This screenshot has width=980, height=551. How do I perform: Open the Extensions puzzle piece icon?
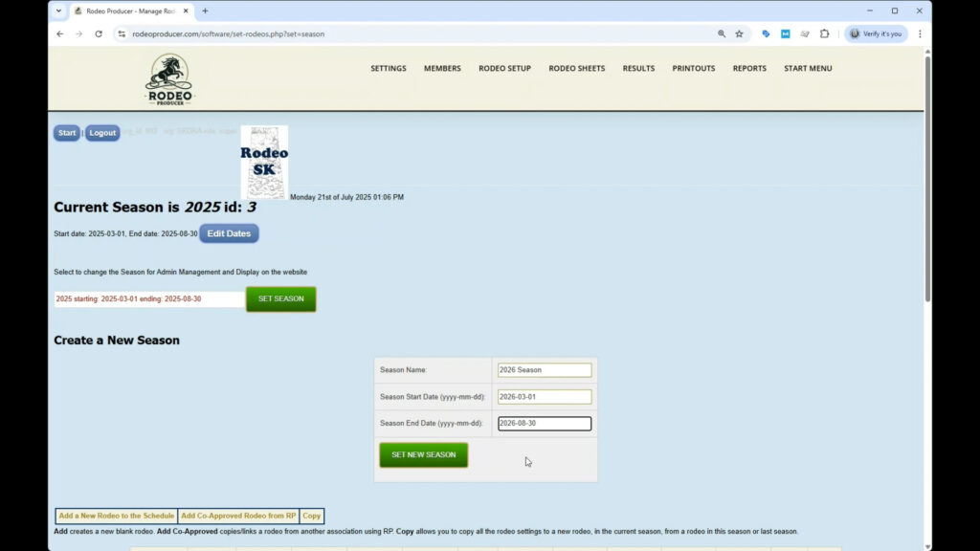[824, 33]
